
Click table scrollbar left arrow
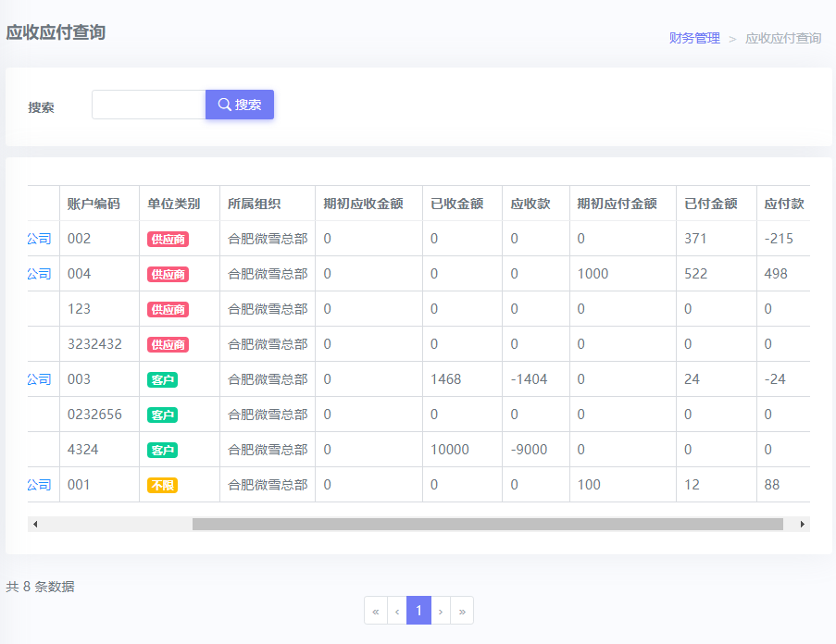(35, 524)
